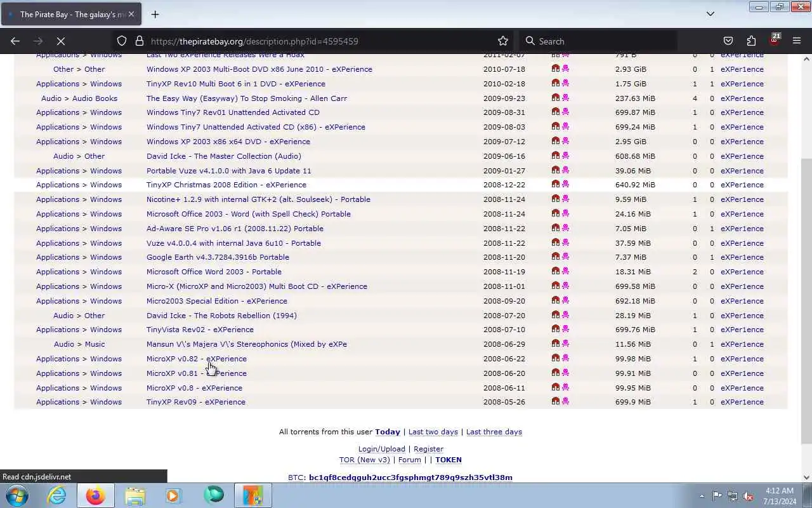This screenshot has height=508, width=812.
Task: Bookmark this page with the star icon
Action: click(x=503, y=41)
